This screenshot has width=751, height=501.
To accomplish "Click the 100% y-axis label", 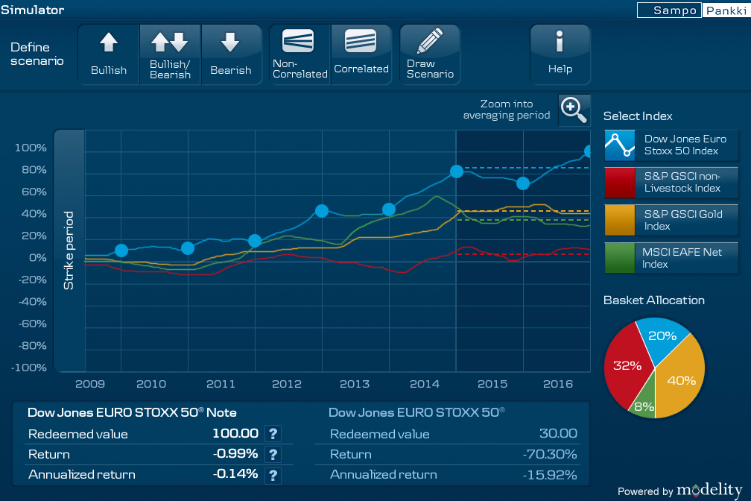I will click(x=31, y=148).
